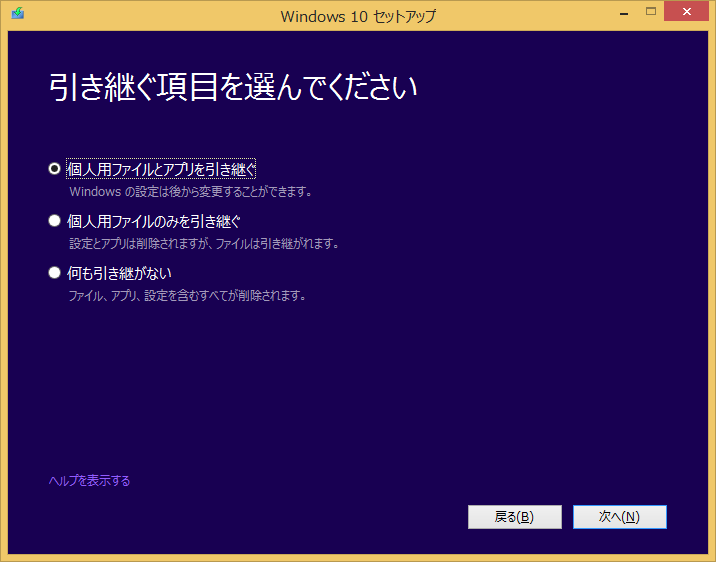Close the Windows 10 セットアップ window

click(686, 11)
